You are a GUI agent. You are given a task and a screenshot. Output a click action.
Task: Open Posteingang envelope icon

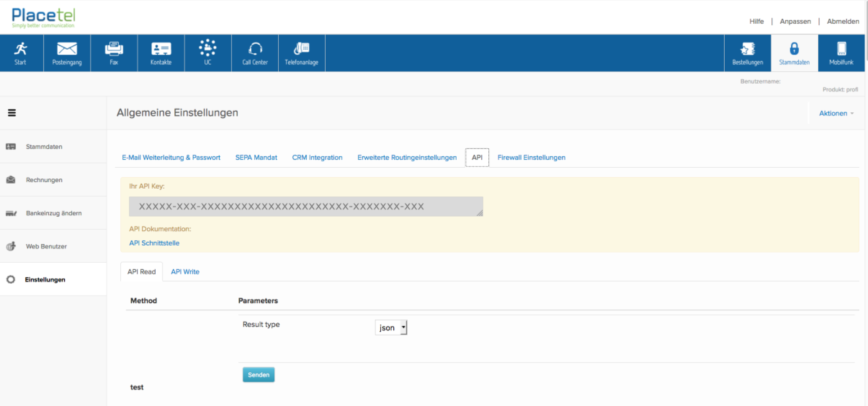[x=67, y=49]
